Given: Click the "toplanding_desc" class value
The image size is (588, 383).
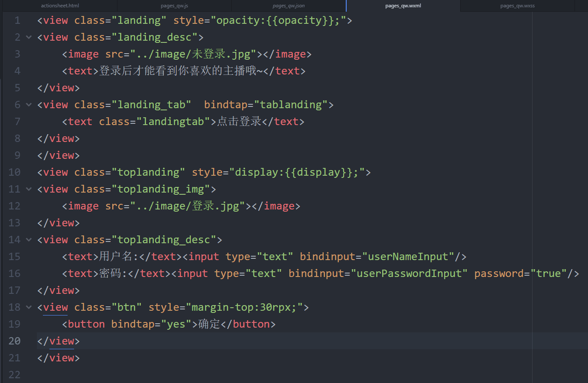Looking at the screenshot, I should coord(164,240).
